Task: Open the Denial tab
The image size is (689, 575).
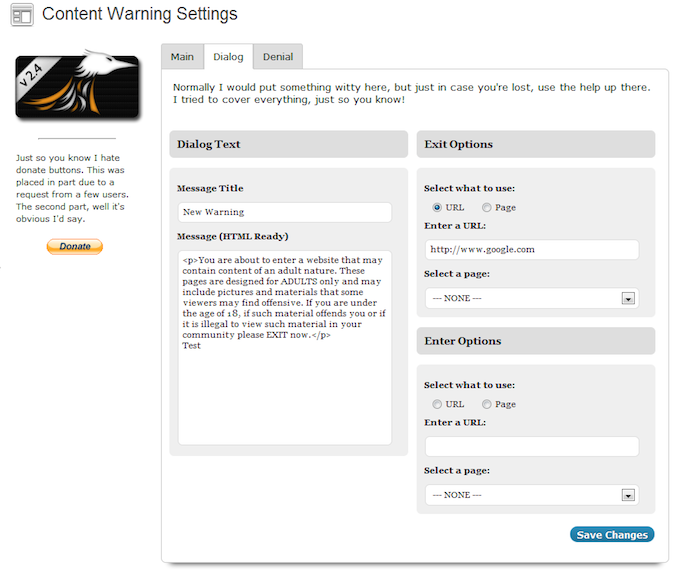Action: 277,57
